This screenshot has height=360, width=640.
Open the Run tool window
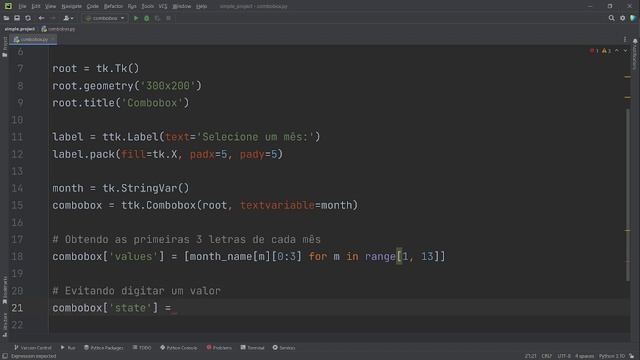pyautogui.click(x=68, y=348)
